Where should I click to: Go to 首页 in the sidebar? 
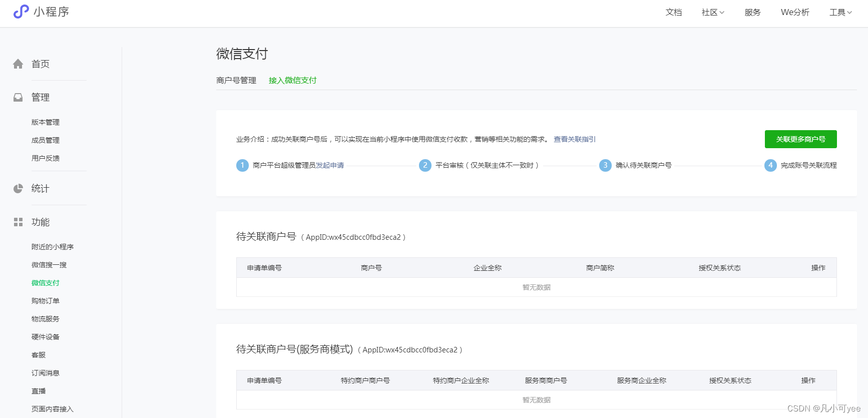coord(41,64)
